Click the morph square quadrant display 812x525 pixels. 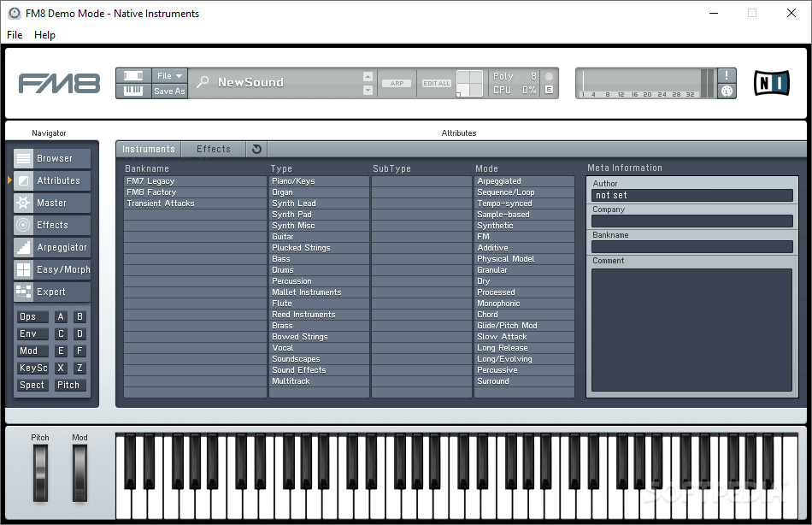[469, 83]
